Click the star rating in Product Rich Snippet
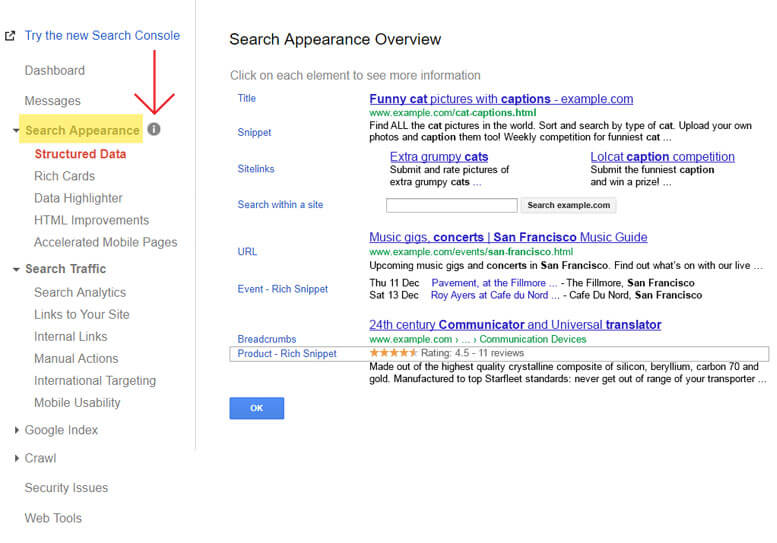This screenshot has height=543, width=777. [x=393, y=353]
